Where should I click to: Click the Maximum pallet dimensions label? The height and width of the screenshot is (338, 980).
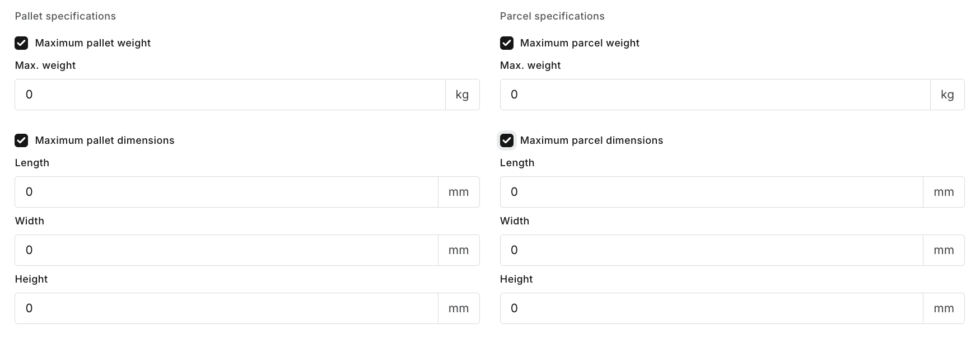[x=105, y=140]
